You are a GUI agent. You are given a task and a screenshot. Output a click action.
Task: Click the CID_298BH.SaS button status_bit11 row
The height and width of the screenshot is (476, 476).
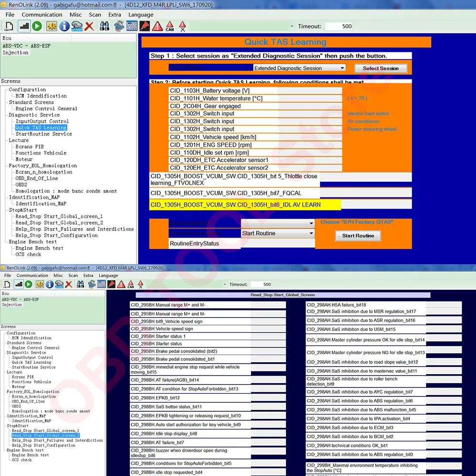pyautogui.click(x=208, y=407)
